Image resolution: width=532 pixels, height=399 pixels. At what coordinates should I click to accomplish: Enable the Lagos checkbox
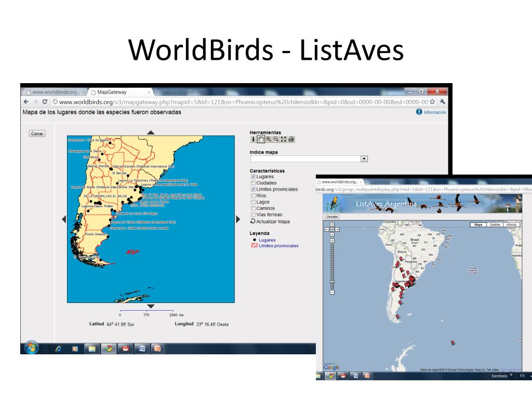click(x=253, y=202)
